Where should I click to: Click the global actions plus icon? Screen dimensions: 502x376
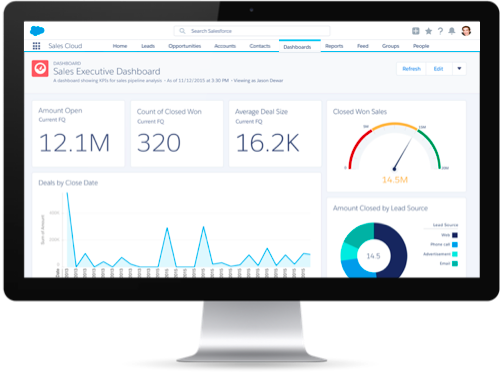416,31
